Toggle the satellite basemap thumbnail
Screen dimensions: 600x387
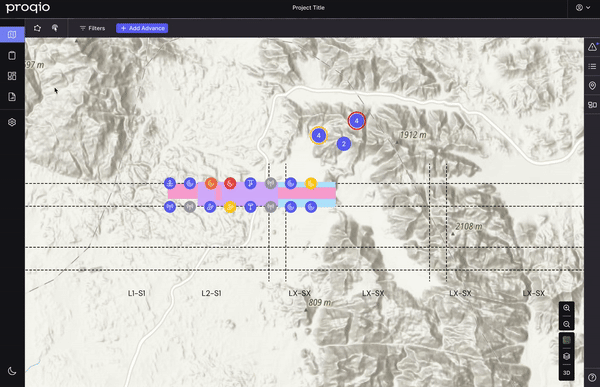566,340
